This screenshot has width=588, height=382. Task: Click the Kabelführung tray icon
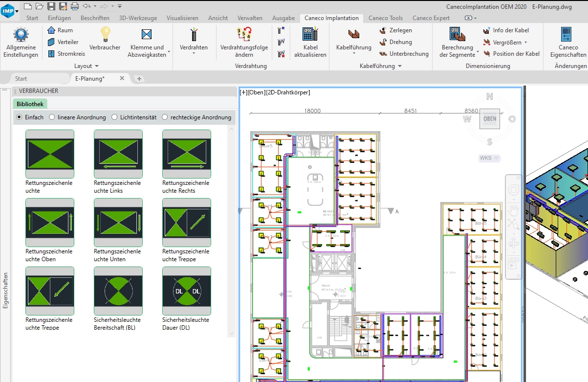pyautogui.click(x=354, y=34)
